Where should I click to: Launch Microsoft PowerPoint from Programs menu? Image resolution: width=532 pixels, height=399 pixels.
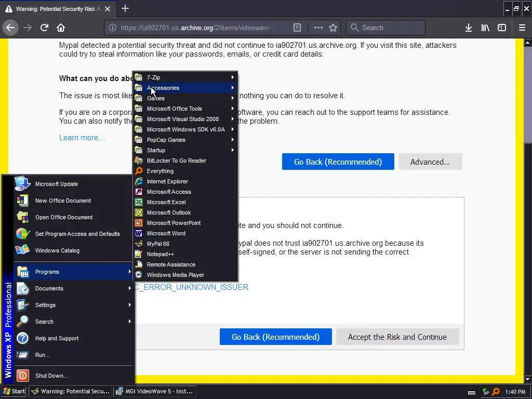pyautogui.click(x=185, y=223)
